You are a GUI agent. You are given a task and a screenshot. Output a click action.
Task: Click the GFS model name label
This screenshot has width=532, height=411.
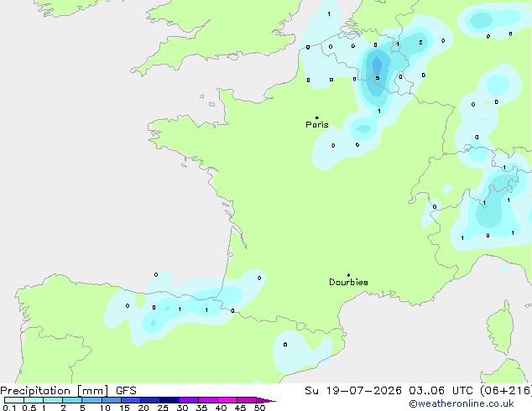pos(126,391)
